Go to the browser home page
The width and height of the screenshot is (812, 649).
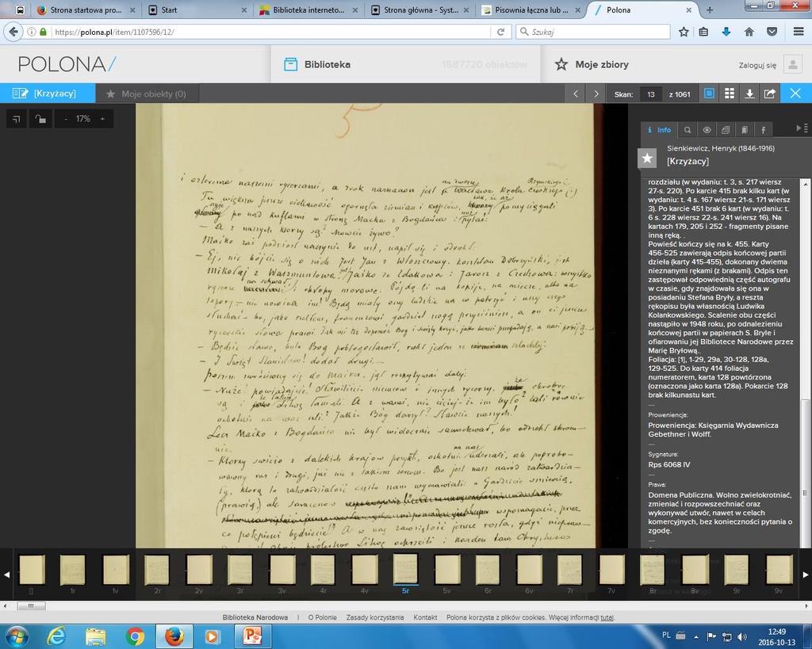point(749,32)
